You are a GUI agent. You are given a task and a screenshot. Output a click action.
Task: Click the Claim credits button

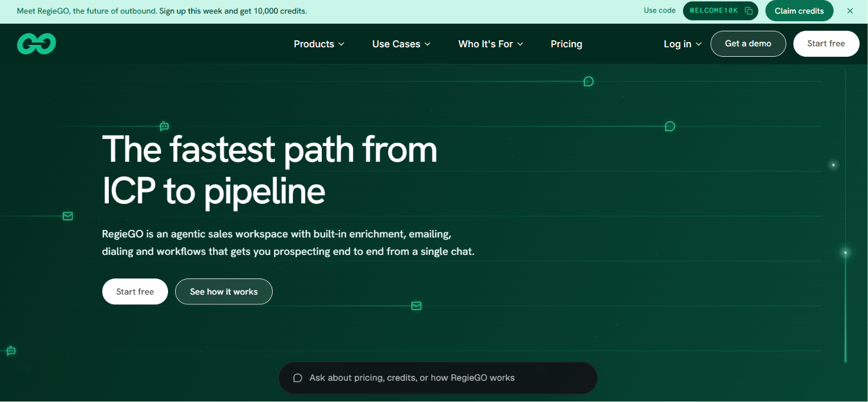(x=799, y=11)
